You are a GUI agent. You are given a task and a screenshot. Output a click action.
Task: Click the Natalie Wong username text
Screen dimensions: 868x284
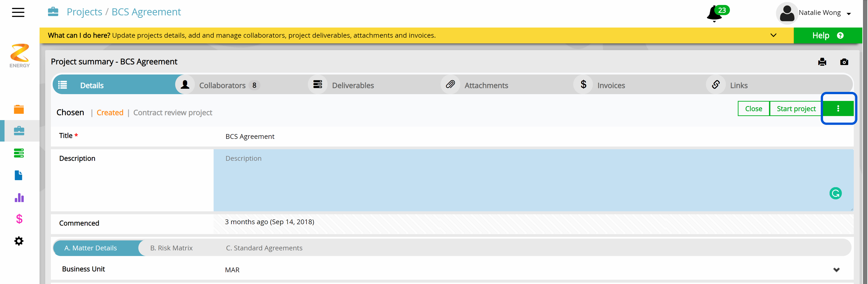819,12
